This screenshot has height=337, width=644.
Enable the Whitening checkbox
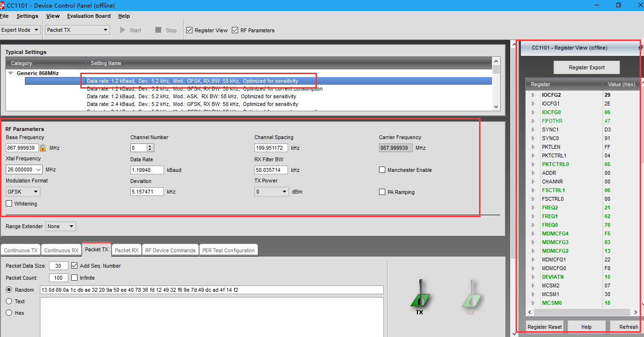9,204
